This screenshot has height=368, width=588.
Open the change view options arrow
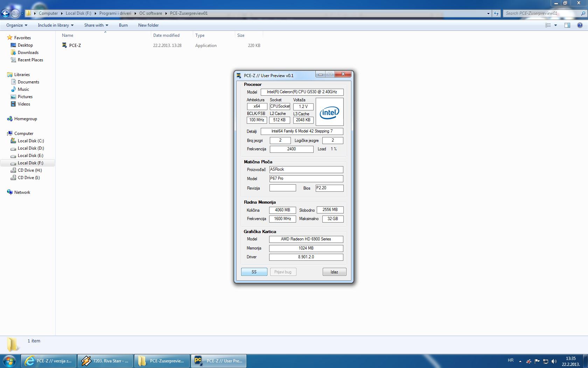click(x=555, y=25)
